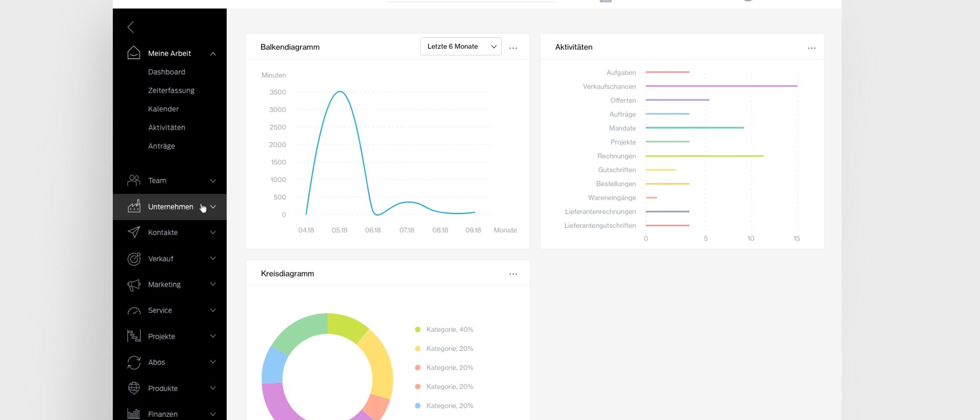Click the Marketing megaphone icon
This screenshot has width=980, height=420.
pos(134,285)
